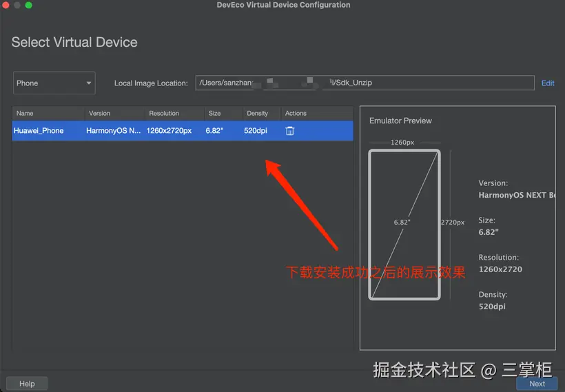The width and height of the screenshot is (565, 392).
Task: Click the phone outline in Emulator Preview
Action: tap(404, 225)
